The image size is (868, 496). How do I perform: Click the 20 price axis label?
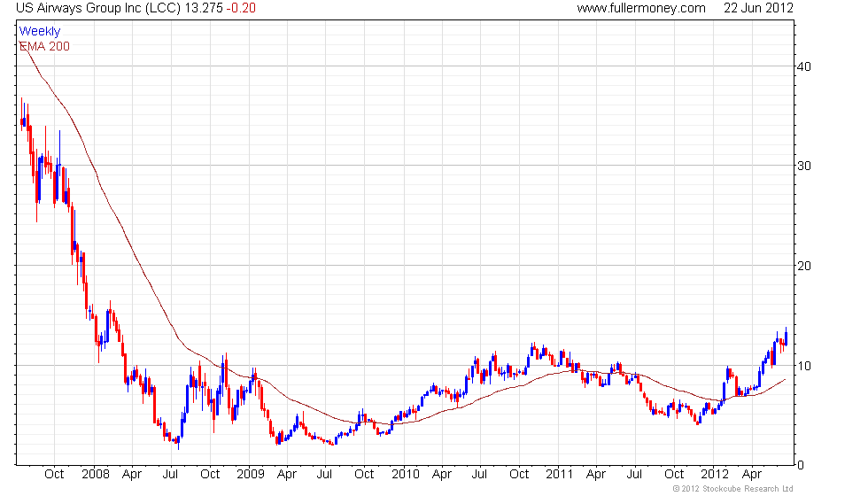804,266
